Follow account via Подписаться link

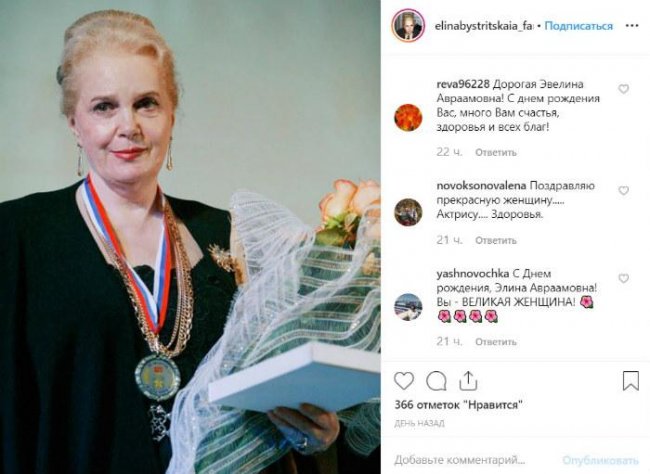(x=578, y=26)
